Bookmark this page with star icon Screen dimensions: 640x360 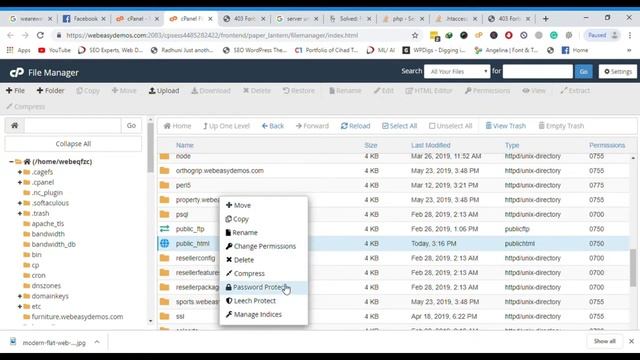(415, 36)
